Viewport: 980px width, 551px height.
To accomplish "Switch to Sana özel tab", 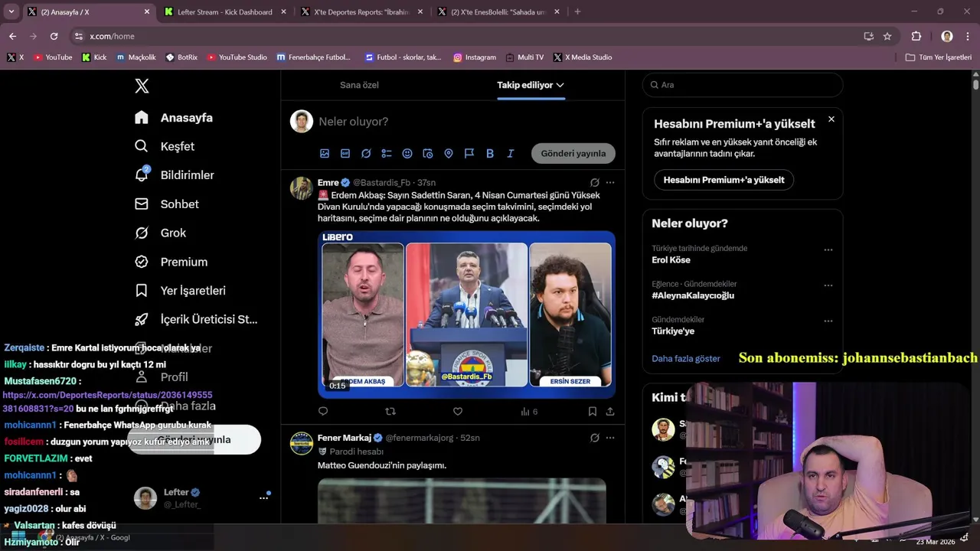I will pos(359,85).
